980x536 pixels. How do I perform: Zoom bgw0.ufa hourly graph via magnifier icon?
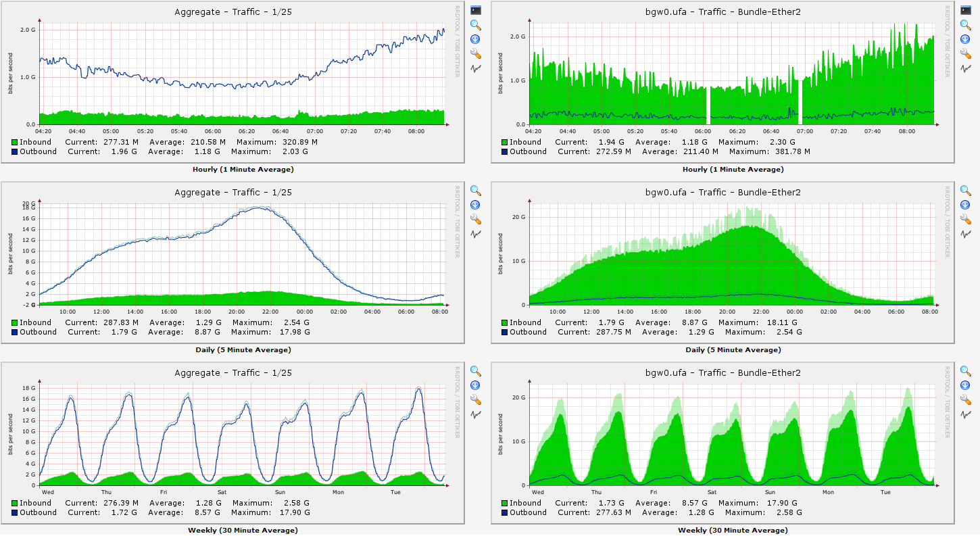tap(966, 25)
